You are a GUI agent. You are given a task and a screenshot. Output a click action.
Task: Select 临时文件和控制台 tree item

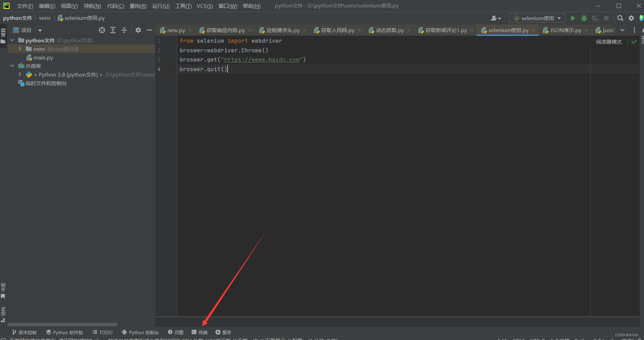pyautogui.click(x=42, y=83)
